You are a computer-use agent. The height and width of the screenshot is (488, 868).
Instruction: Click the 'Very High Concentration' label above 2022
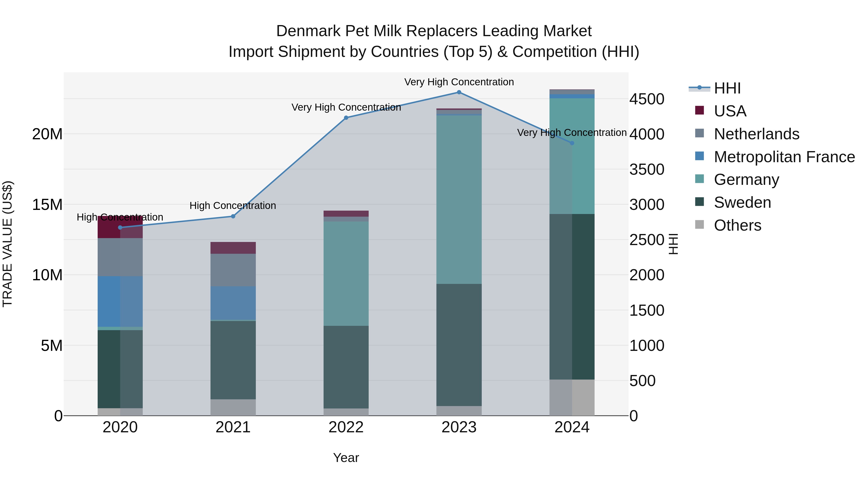346,107
